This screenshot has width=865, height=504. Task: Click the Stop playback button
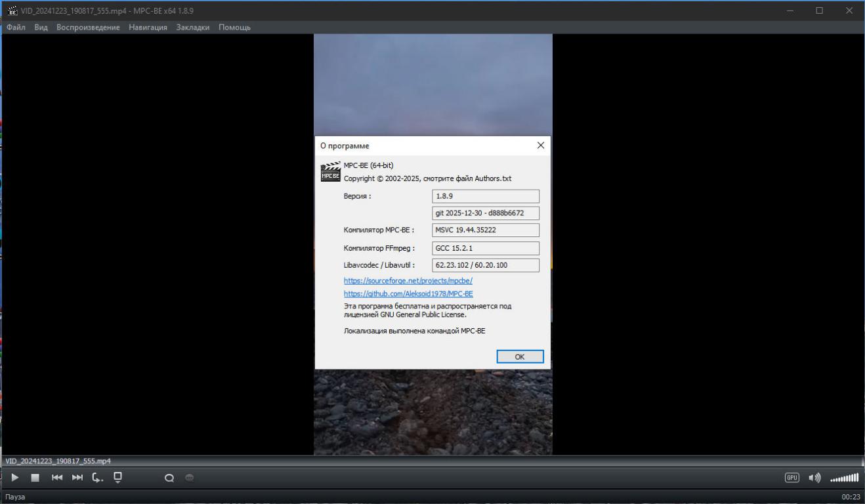pos(35,478)
